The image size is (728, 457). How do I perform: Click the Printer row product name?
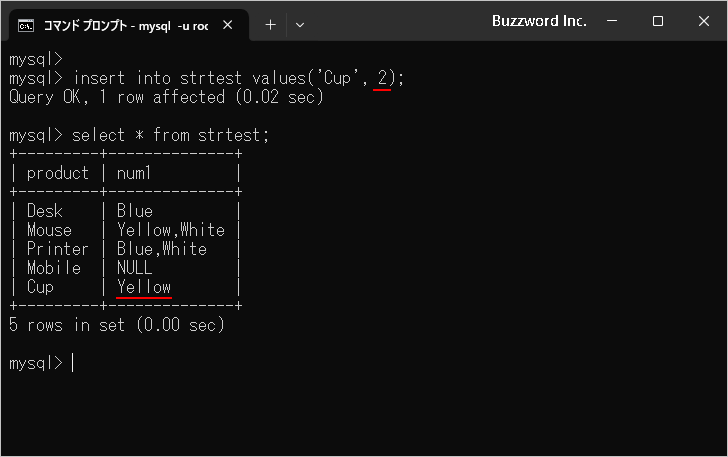(58, 249)
